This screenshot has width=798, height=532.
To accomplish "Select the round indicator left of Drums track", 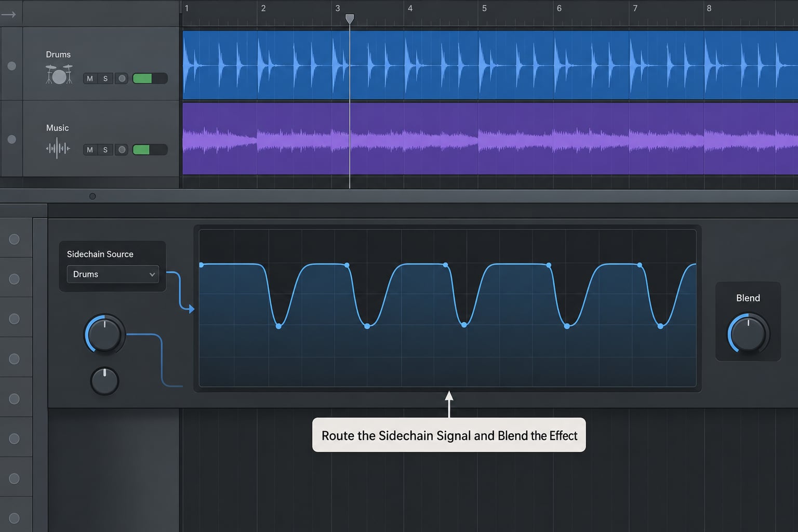I will point(11,66).
